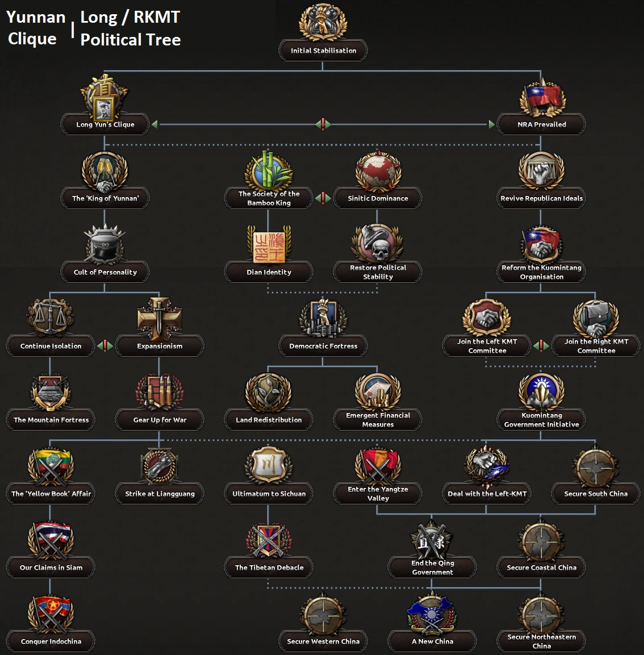Click the Bamboo King society icon
644x655 pixels.
point(269,170)
